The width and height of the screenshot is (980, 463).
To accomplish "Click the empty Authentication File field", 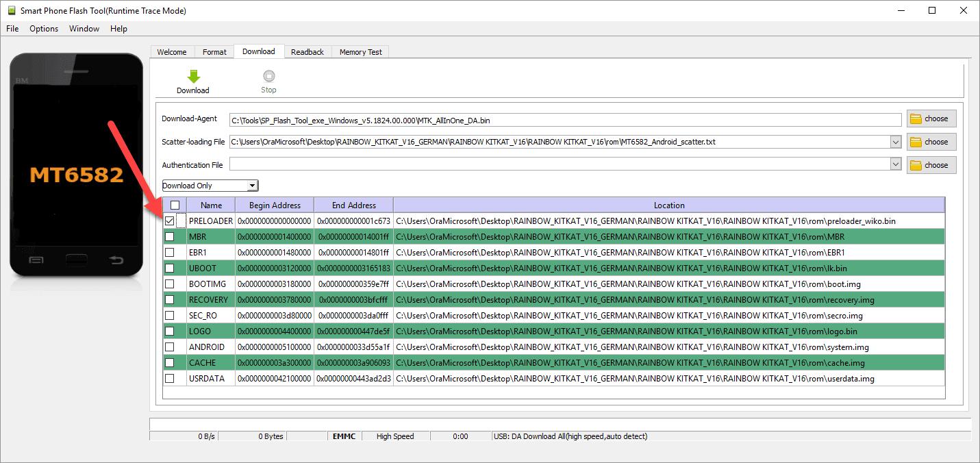I will [x=560, y=164].
